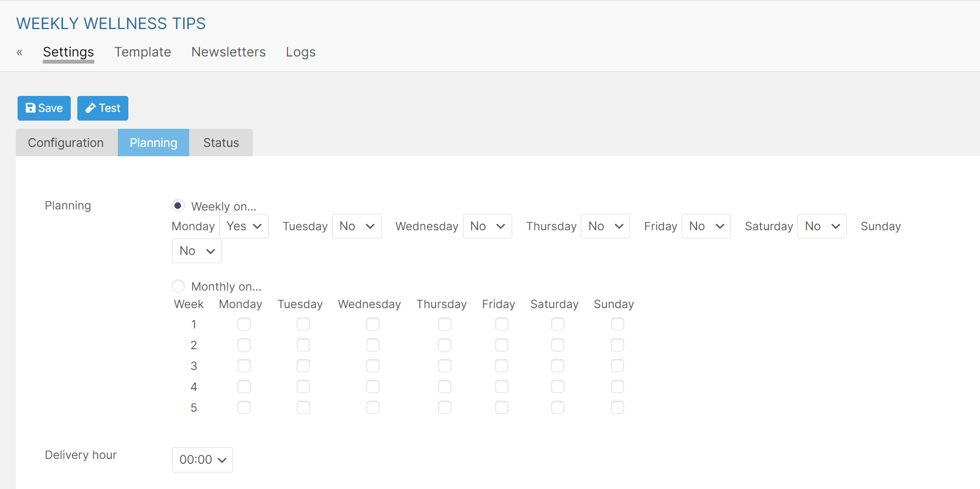Select the Monthly on radio button
The height and width of the screenshot is (489, 980).
point(178,286)
